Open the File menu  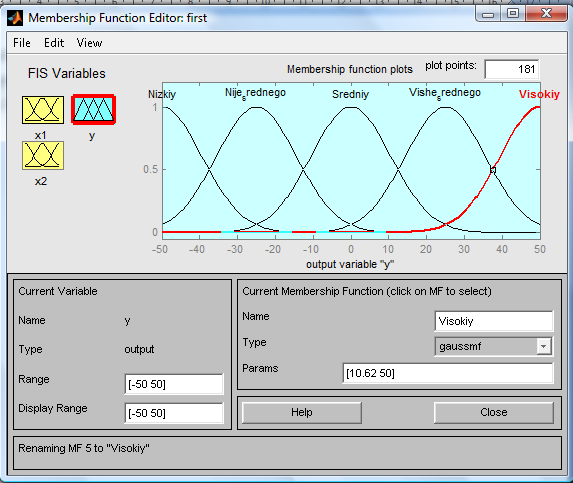pyautogui.click(x=22, y=43)
